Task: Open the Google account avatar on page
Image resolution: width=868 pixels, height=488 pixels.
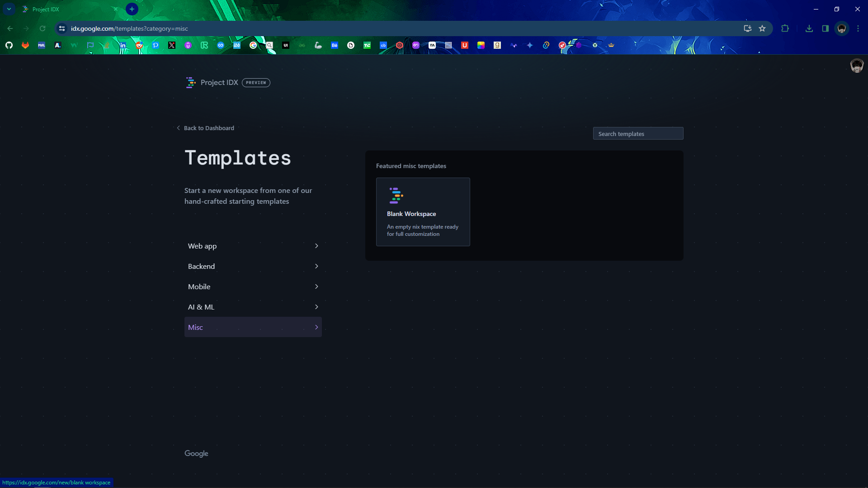Action: 857,66
